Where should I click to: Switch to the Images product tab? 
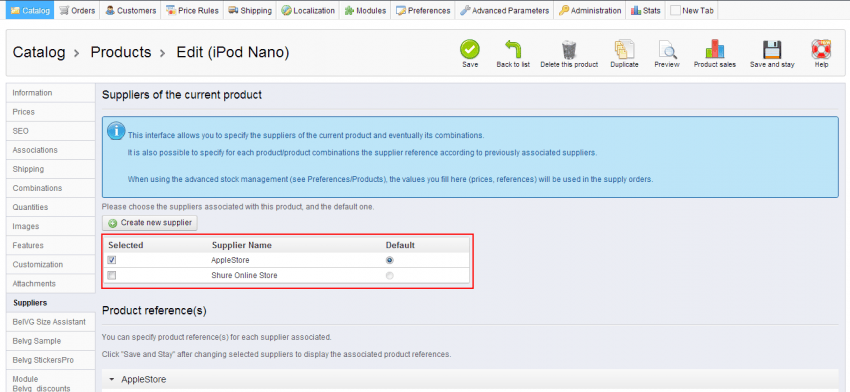(x=50, y=226)
